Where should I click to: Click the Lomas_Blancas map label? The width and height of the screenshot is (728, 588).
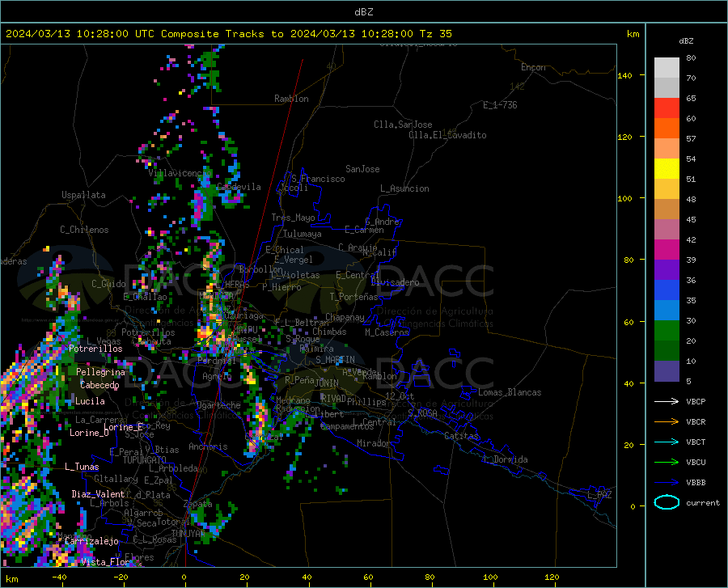point(510,392)
